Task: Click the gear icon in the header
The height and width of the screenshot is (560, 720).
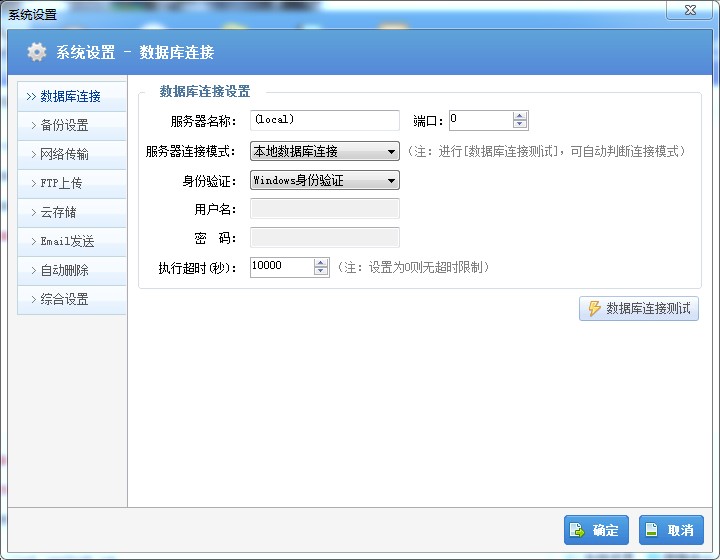Action: pos(36,52)
